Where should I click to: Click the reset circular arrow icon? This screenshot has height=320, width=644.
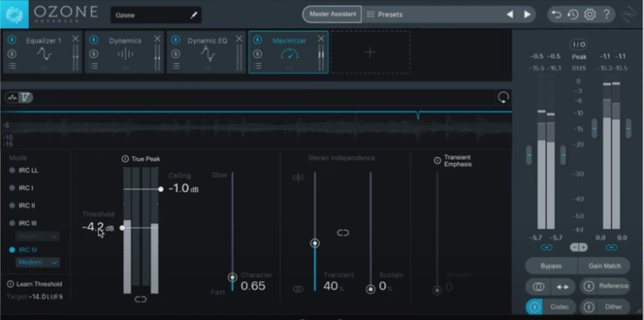pyautogui.click(x=503, y=98)
